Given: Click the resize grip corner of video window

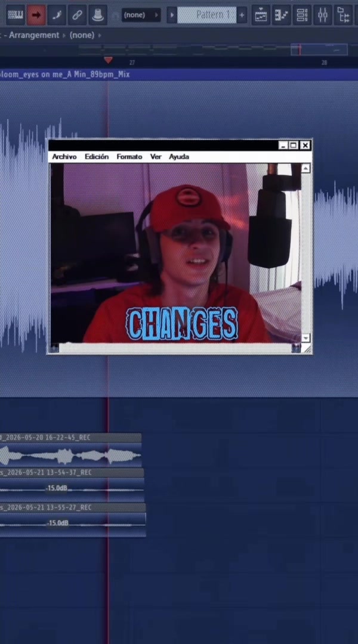Looking at the screenshot, I should pyautogui.click(x=307, y=348).
